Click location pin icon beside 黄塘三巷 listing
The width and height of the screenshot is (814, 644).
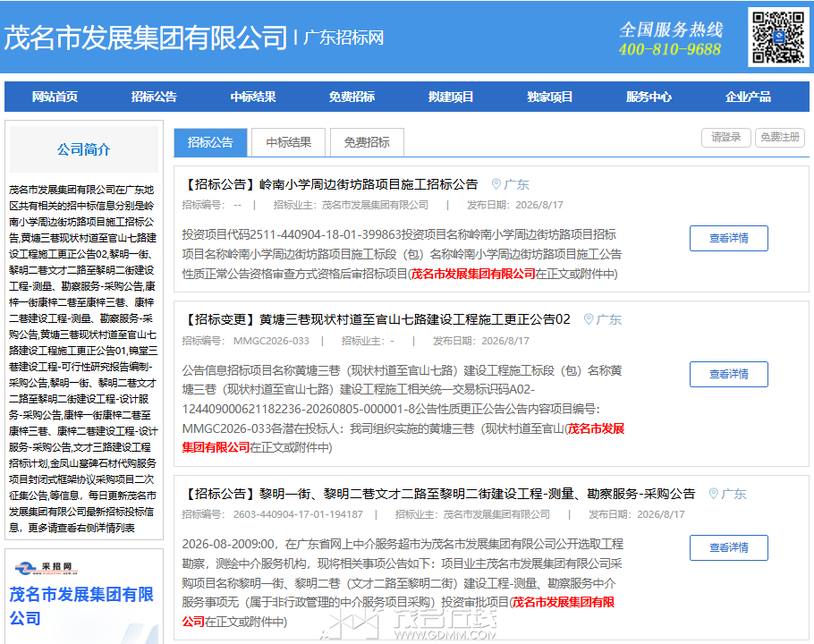[589, 318]
